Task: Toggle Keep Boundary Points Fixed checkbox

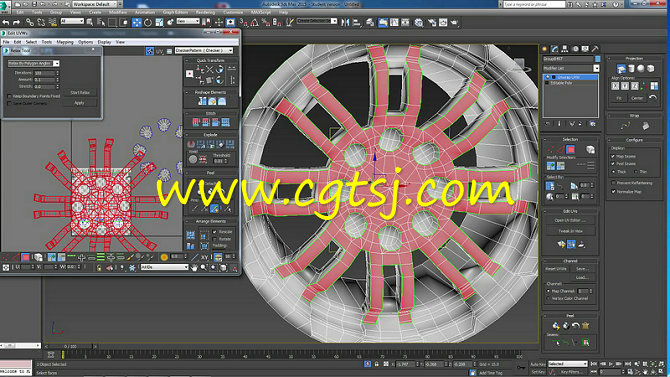Action: 9,97
